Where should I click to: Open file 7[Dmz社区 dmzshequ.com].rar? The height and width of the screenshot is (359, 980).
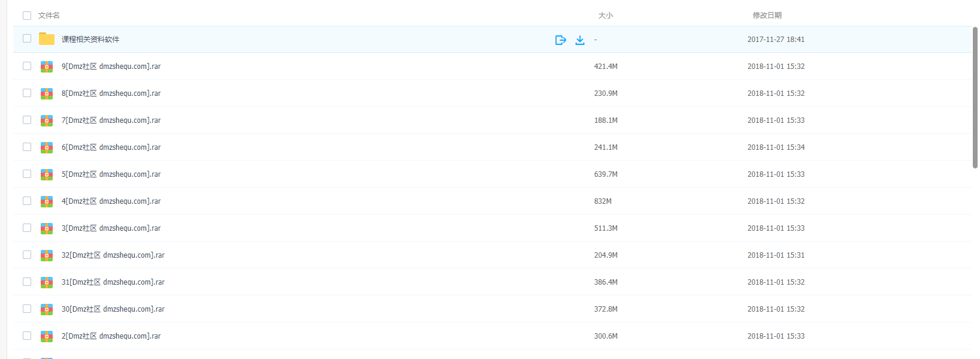111,120
